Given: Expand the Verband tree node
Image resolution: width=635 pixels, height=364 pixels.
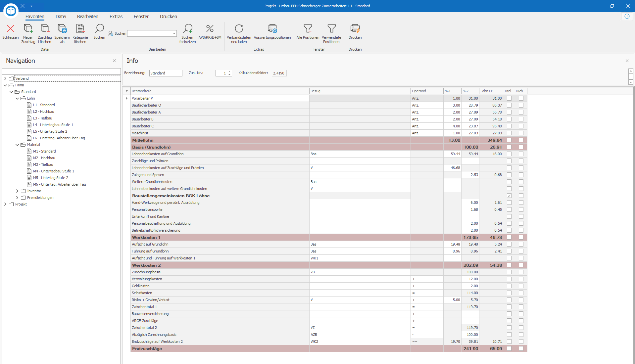Looking at the screenshot, I should (5, 78).
